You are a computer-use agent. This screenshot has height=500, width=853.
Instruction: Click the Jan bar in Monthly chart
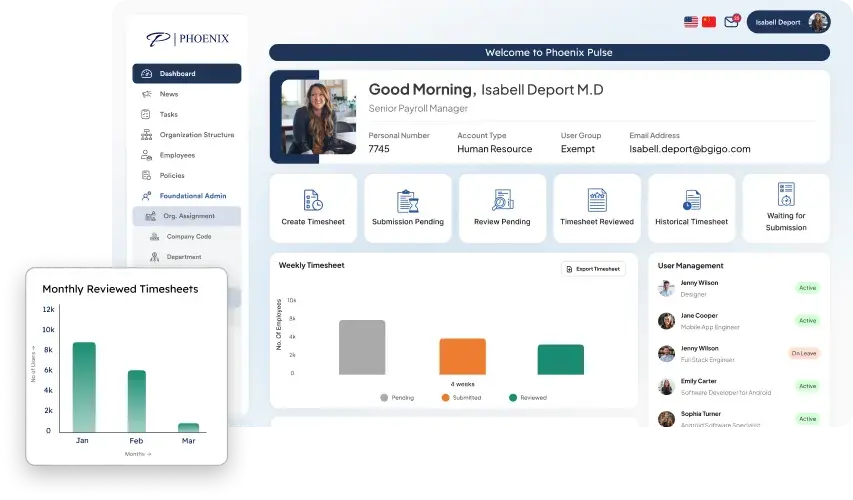pos(84,387)
